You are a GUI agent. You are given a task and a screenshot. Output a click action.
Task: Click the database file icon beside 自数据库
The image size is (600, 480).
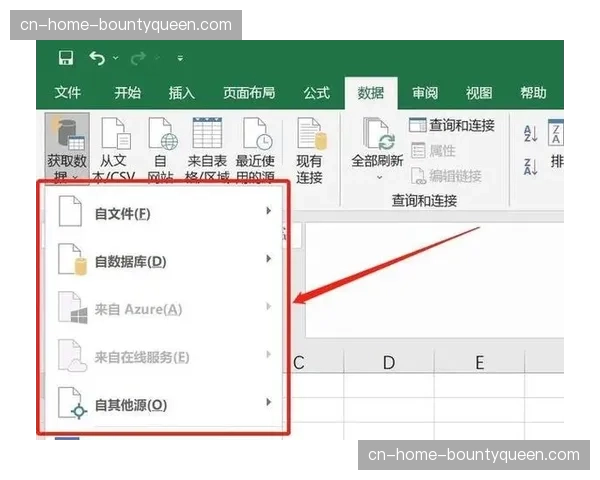pyautogui.click(x=72, y=260)
